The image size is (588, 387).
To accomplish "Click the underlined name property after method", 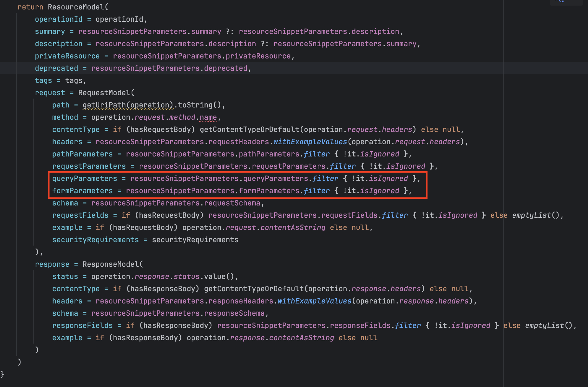I will click(208, 117).
